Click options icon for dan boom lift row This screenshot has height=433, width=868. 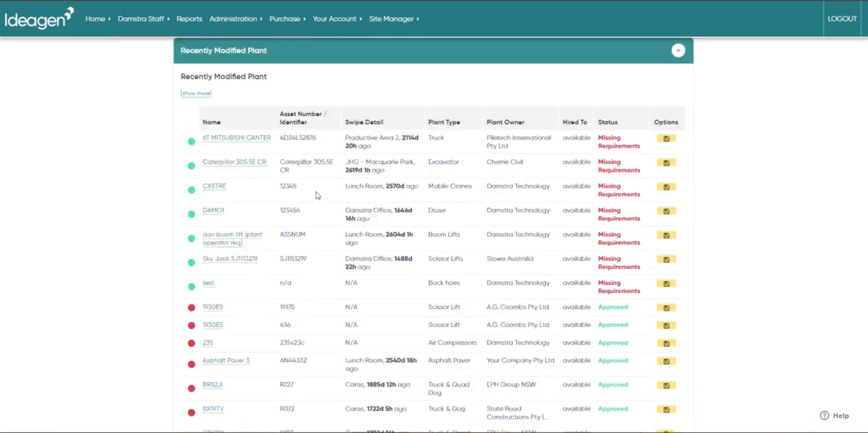point(666,235)
